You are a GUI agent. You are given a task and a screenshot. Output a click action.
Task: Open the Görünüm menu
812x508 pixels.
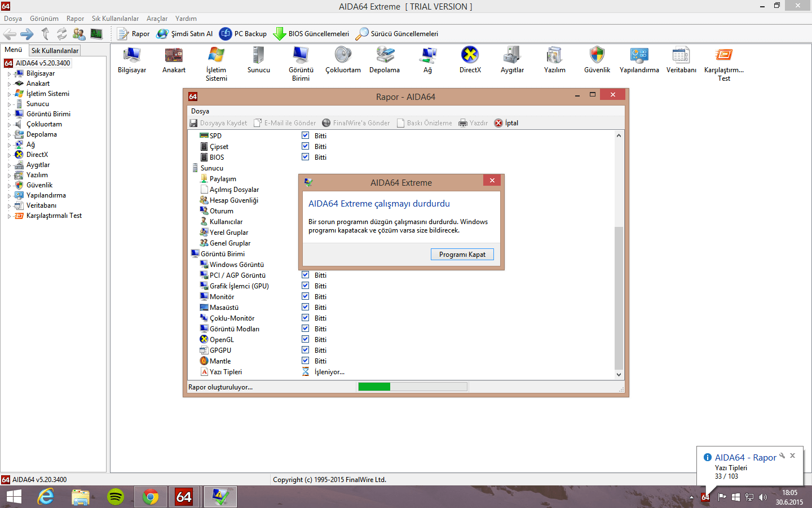click(x=44, y=19)
